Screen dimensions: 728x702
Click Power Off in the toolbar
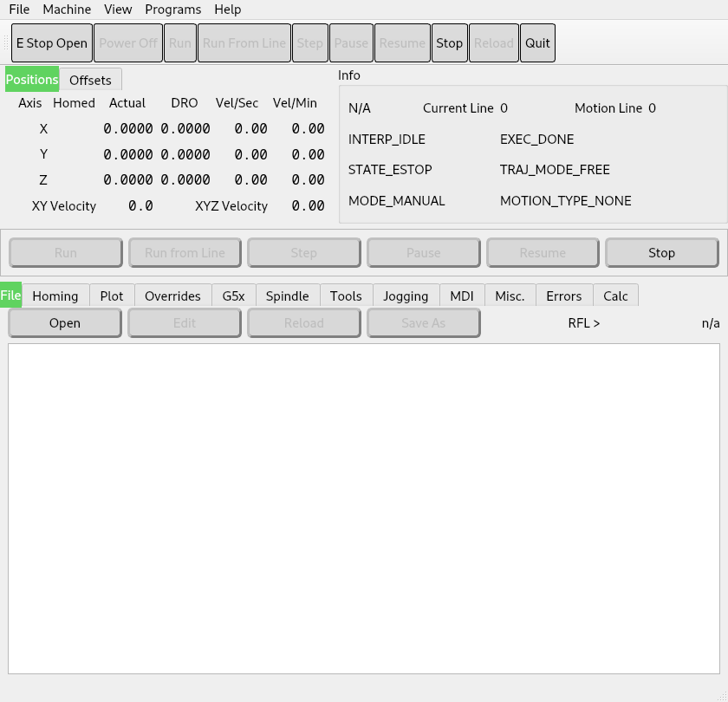(128, 42)
